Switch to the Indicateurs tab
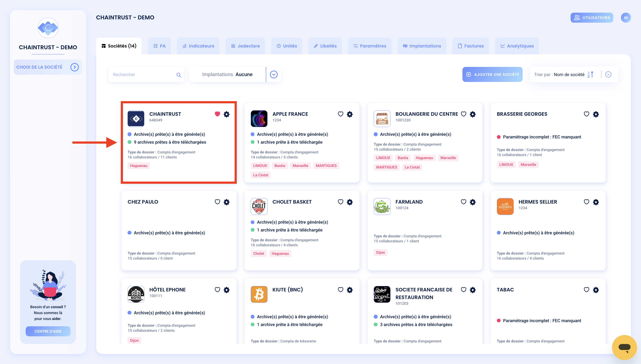Viewport: 641px width, 364px height. (198, 46)
